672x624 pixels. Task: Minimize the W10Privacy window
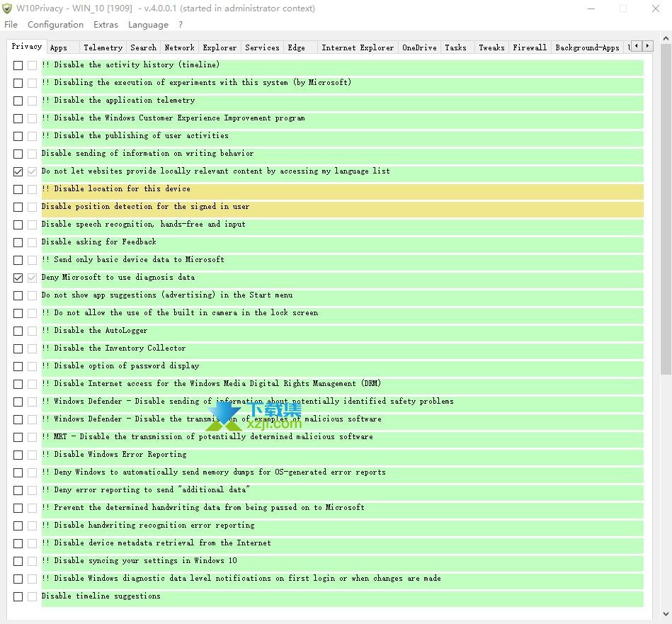point(591,8)
